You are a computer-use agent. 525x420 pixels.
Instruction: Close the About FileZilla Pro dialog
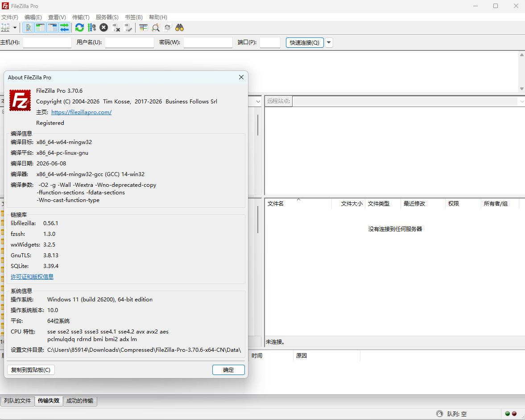(241, 77)
